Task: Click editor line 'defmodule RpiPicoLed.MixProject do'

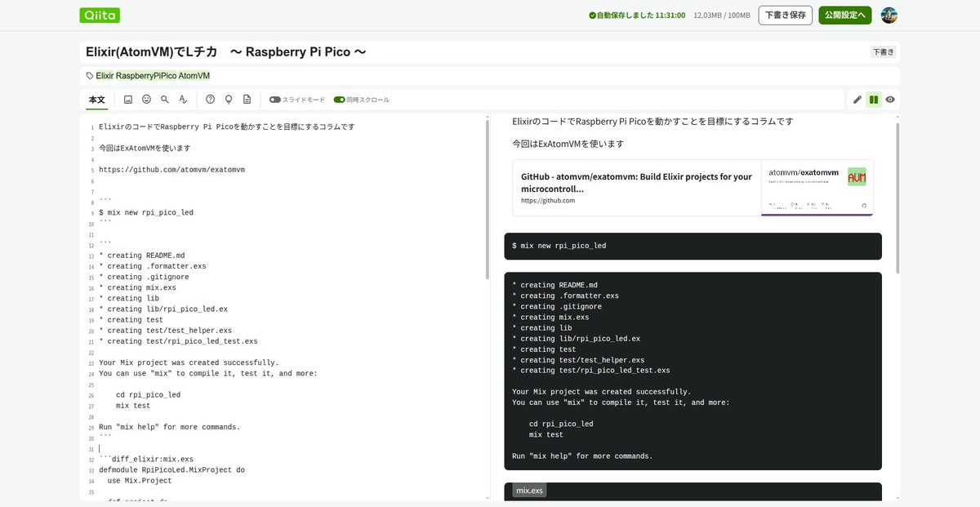Action: click(x=171, y=470)
